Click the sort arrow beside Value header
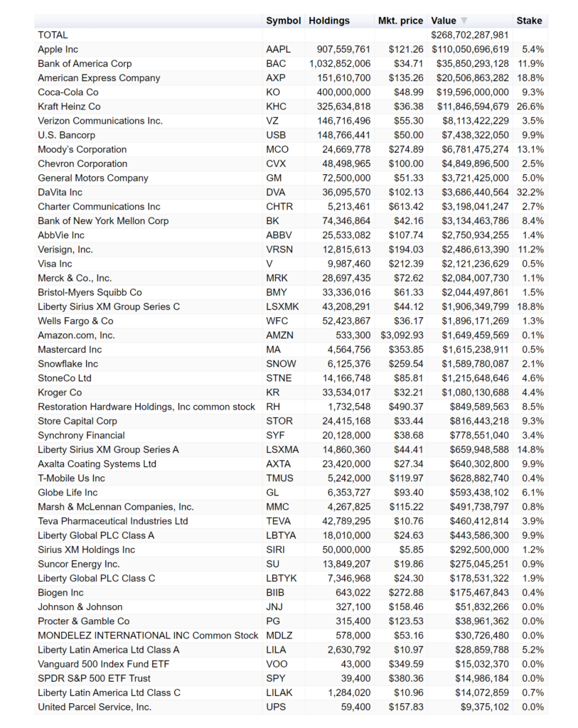Viewport: 578px width, 728px height. [464, 21]
